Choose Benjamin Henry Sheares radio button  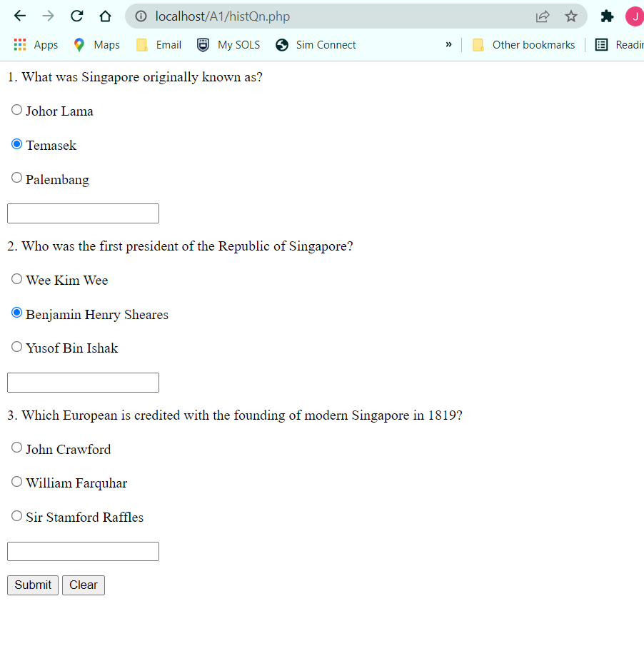click(x=16, y=313)
